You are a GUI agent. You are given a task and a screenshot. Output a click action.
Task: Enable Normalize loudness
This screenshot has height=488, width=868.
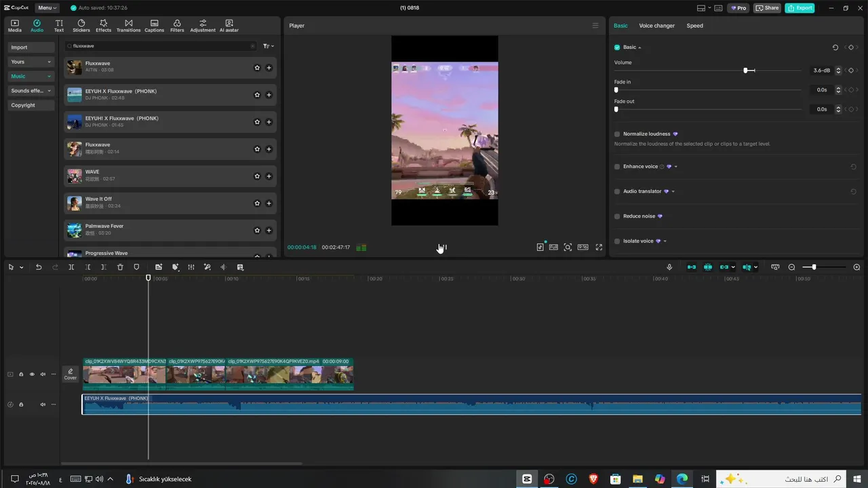(x=617, y=134)
